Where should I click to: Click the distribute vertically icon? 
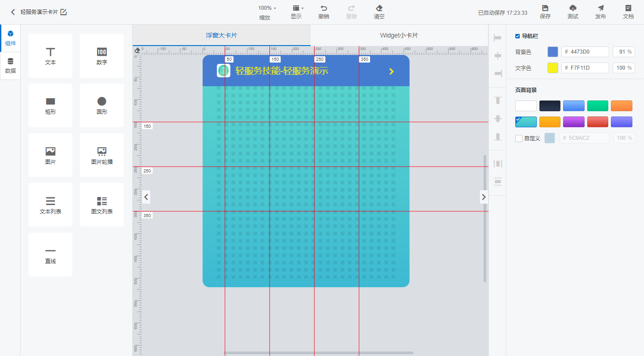point(497,181)
